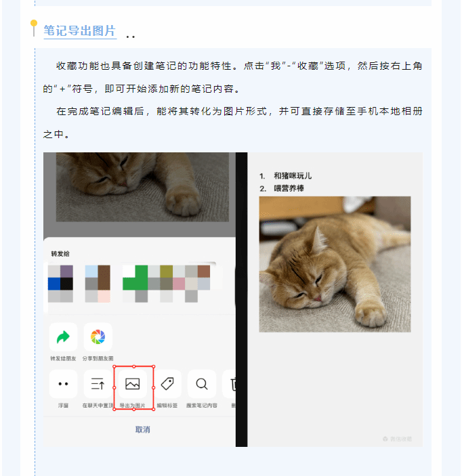The image size is (462, 476).
Task: Click the 微信收藏 watermark at bottom right
Action: pos(397,439)
